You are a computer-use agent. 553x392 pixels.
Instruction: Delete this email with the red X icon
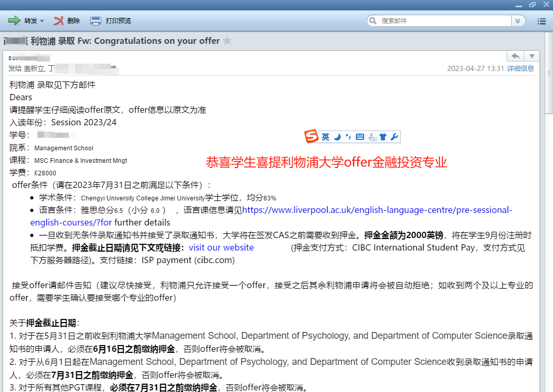(58, 21)
